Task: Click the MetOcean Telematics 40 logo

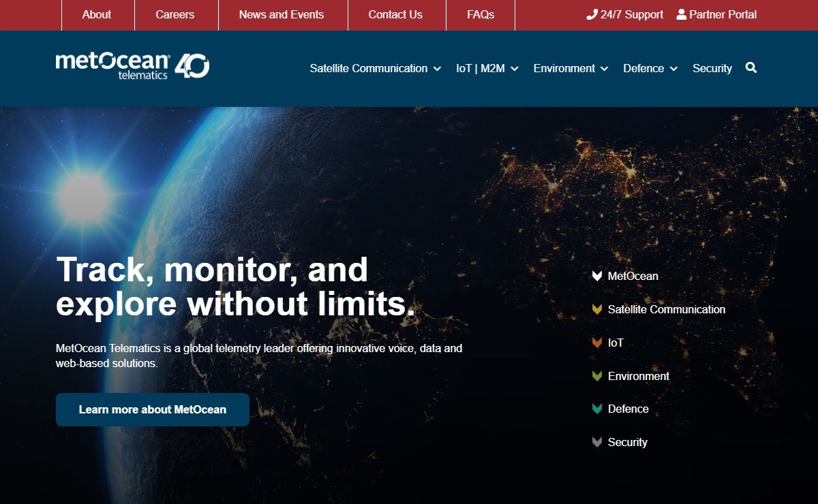Action: (132, 66)
